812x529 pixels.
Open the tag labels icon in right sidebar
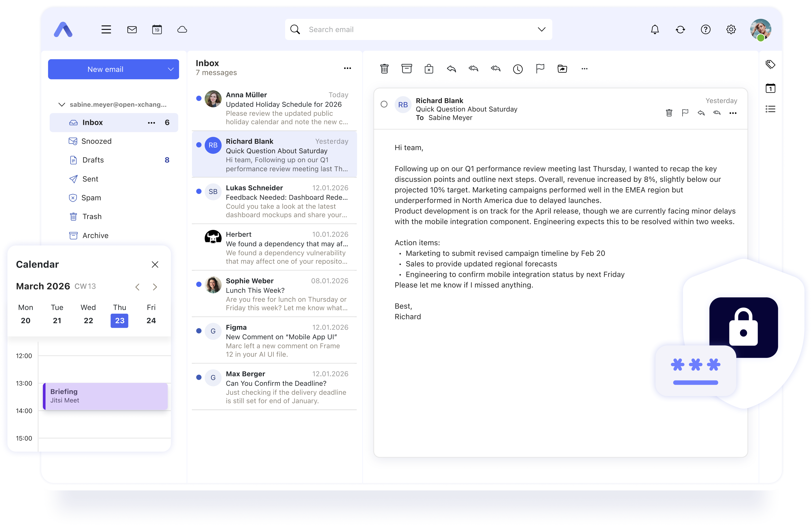pyautogui.click(x=770, y=65)
